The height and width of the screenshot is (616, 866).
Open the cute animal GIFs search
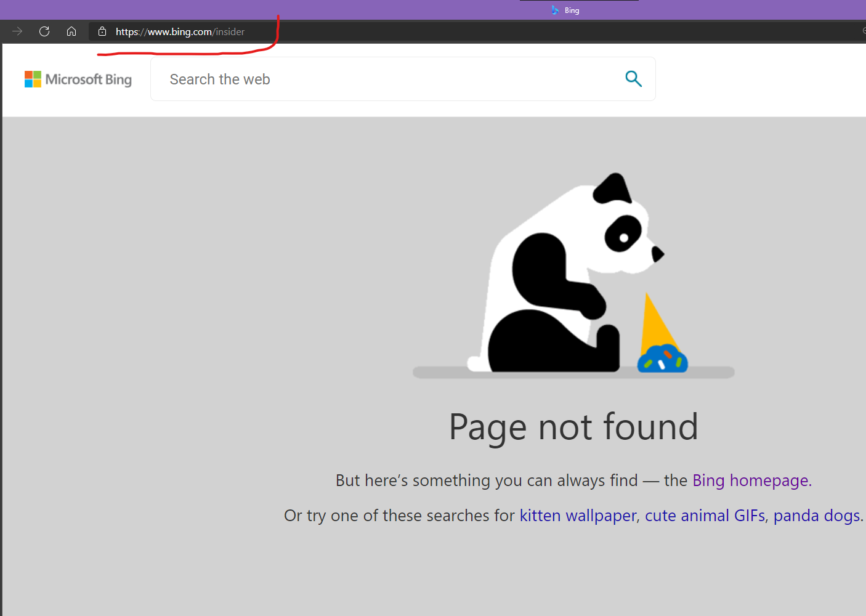point(704,516)
